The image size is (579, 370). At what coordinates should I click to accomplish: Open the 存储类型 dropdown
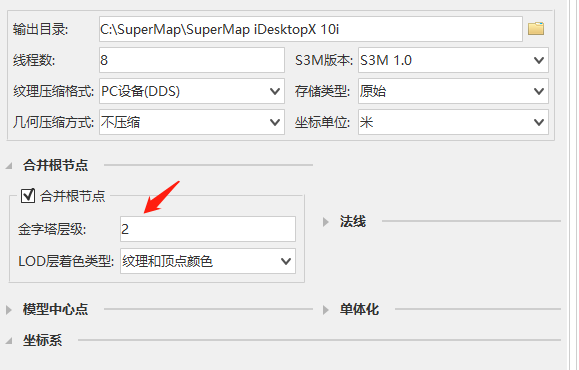(x=453, y=91)
